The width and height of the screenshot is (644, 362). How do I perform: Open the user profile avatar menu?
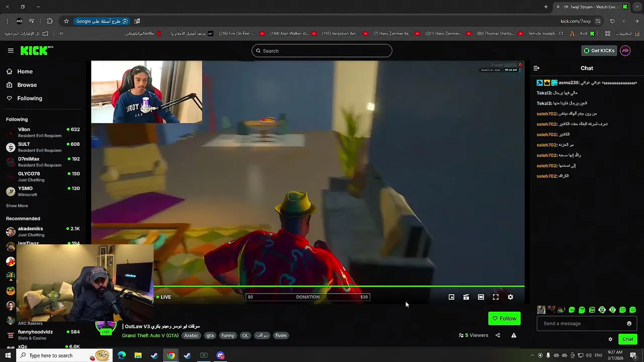625,51
